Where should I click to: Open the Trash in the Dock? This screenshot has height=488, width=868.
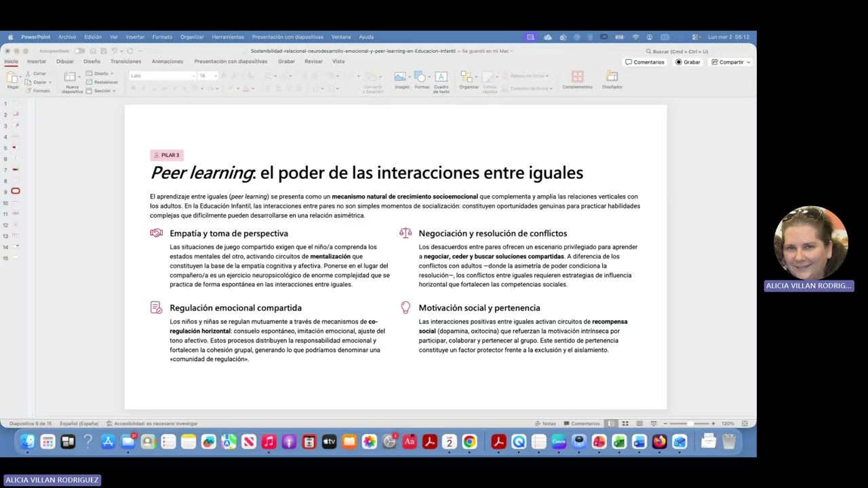click(x=728, y=442)
